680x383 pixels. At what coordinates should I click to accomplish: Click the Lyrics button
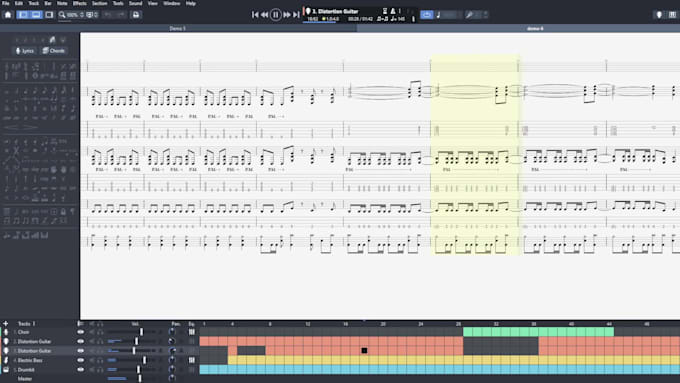point(25,51)
